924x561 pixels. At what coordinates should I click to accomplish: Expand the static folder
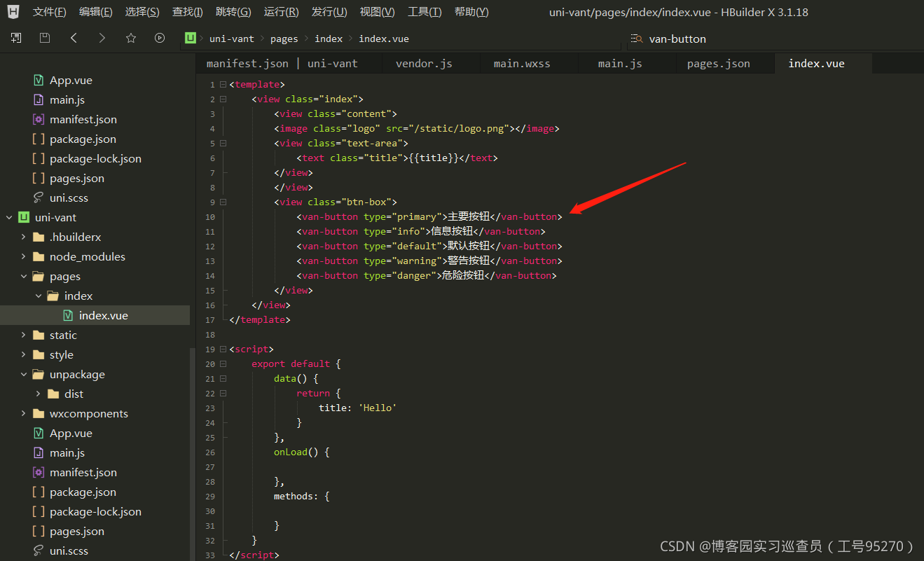coord(24,335)
